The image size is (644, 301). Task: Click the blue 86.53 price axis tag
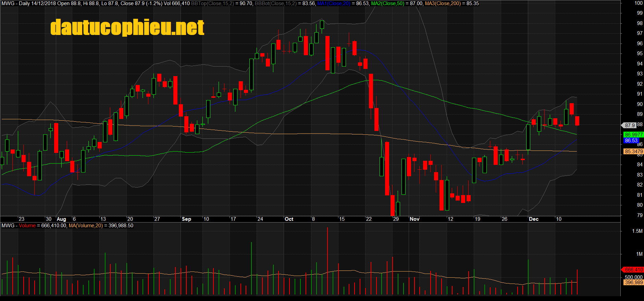coord(631,141)
